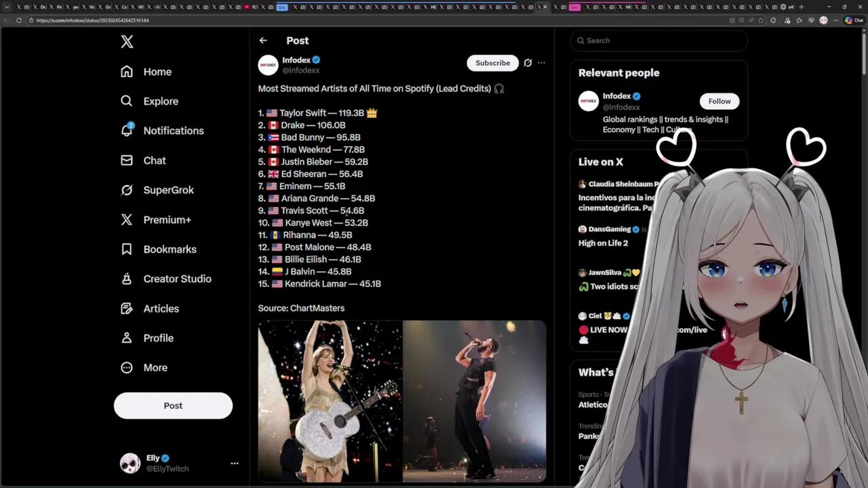Go to the Explore page
The height and width of the screenshot is (488, 868).
pyautogui.click(x=149, y=101)
